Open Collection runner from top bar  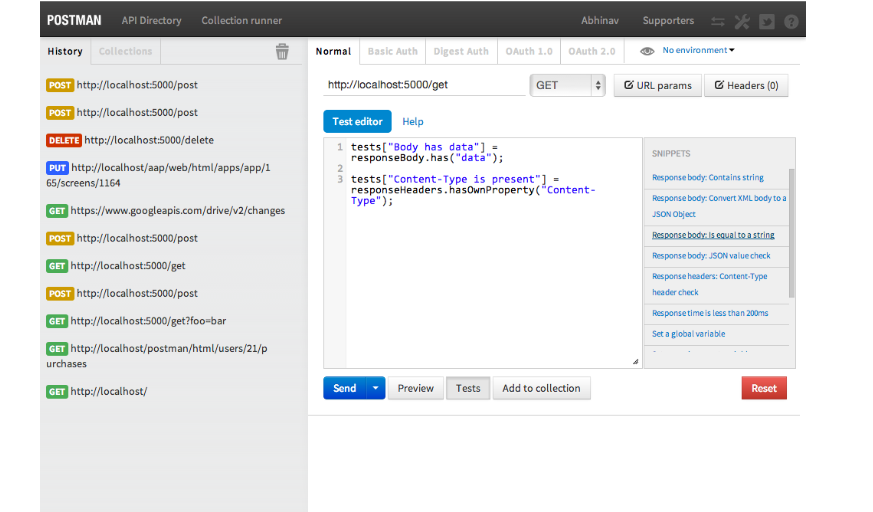242,21
